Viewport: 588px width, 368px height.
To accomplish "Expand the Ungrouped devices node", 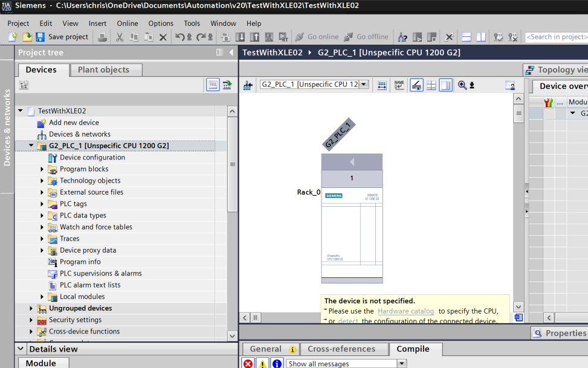I will (x=31, y=308).
